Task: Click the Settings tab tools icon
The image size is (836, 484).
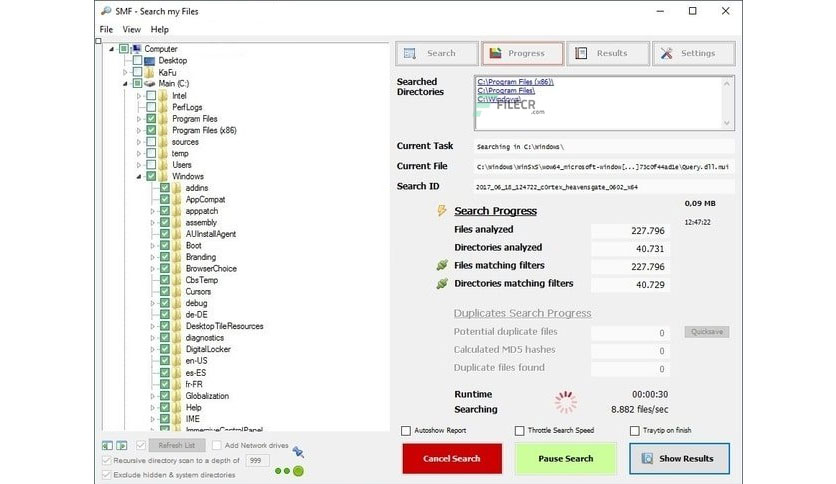Action: point(666,53)
